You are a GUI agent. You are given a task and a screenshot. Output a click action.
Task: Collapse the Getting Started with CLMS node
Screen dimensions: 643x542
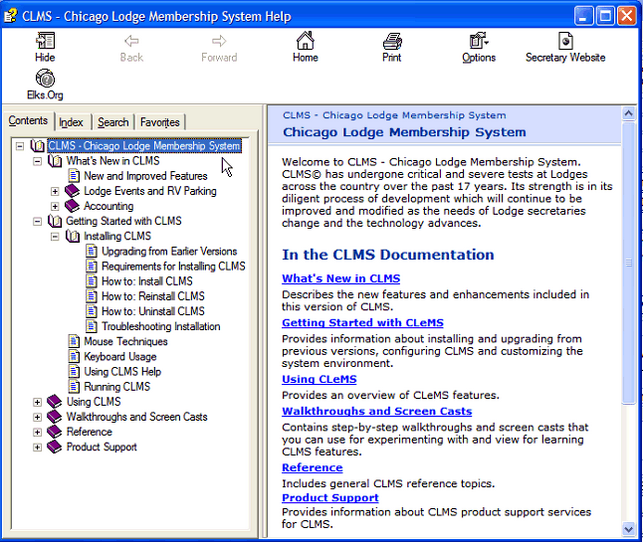point(38,221)
